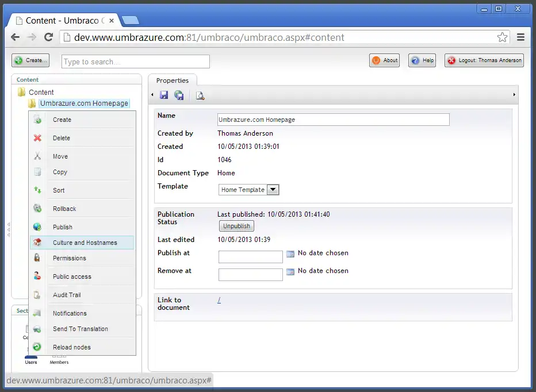Click the toolbar left scroll arrow

(152, 95)
